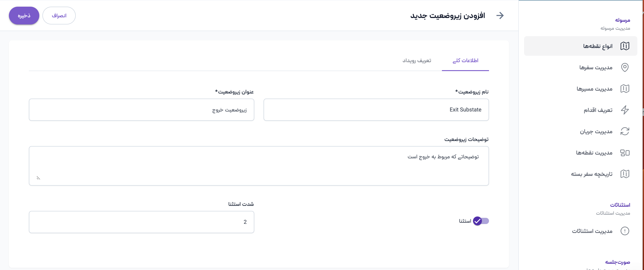Click the مدیریت استثنائات alert circle icon
Image resolution: width=644 pixels, height=270 pixels.
pyautogui.click(x=624, y=231)
